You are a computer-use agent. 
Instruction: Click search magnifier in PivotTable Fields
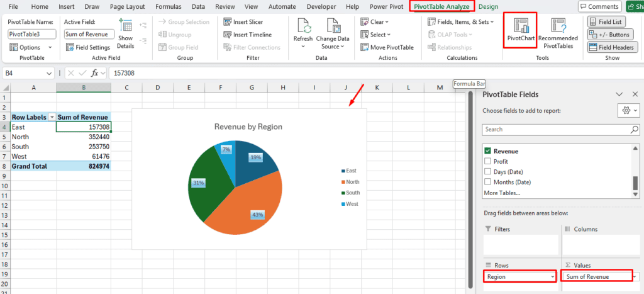tap(634, 130)
